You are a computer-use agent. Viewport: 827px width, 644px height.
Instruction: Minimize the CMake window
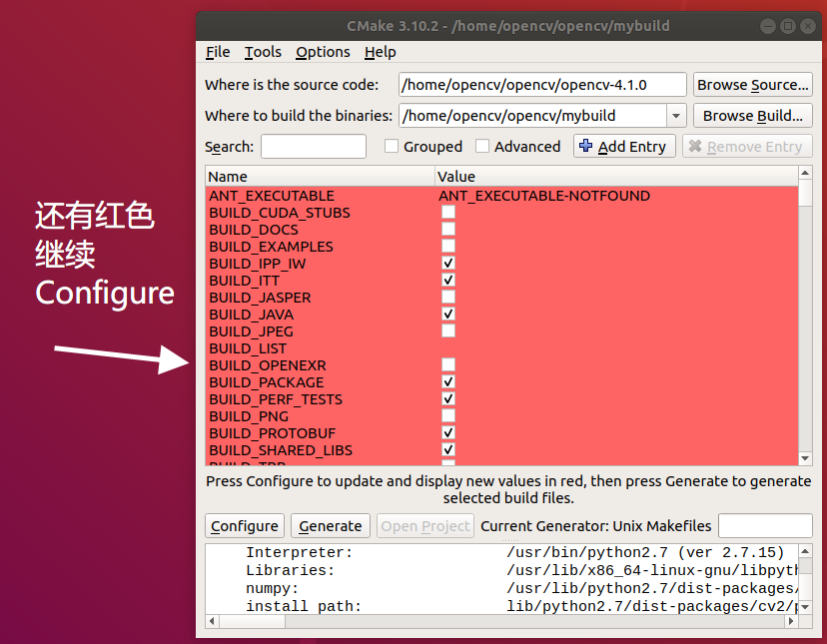[x=768, y=26]
